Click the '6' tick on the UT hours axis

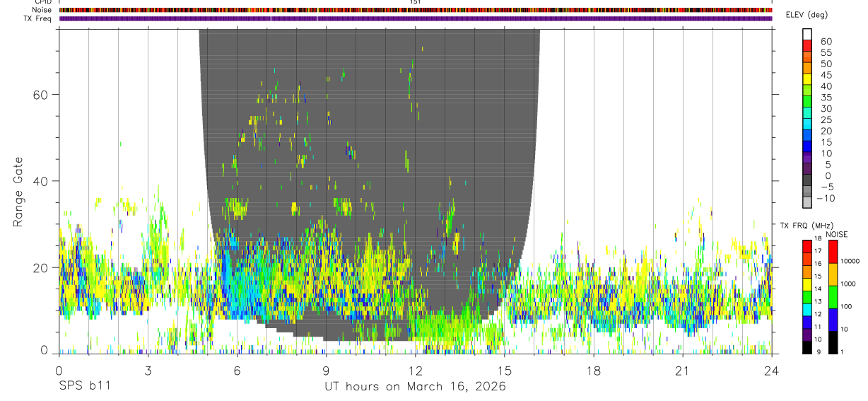pos(237,371)
